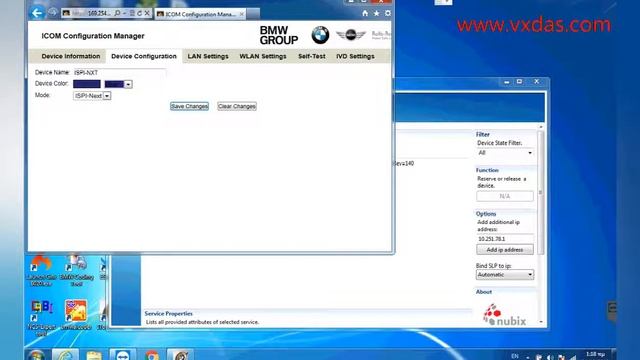Open the Device State Filter dropdown
Viewport: 640px width, 360px height.
tap(505, 153)
